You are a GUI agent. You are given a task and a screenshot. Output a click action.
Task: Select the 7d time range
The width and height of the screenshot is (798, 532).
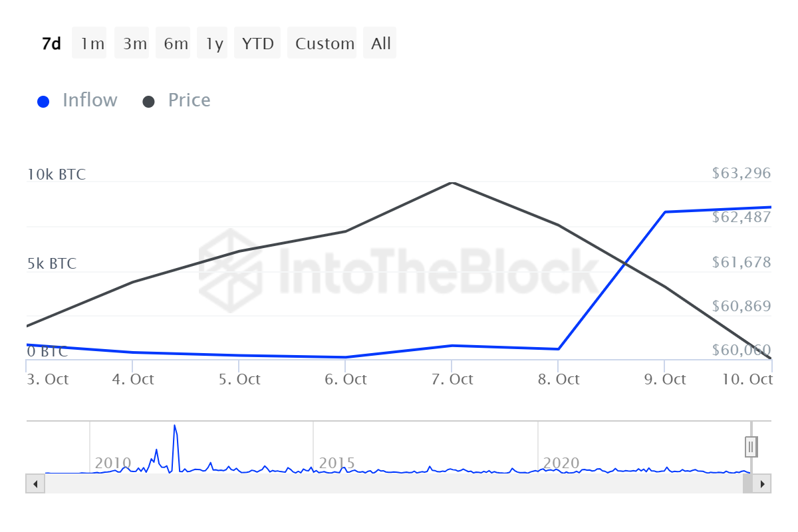tap(51, 44)
